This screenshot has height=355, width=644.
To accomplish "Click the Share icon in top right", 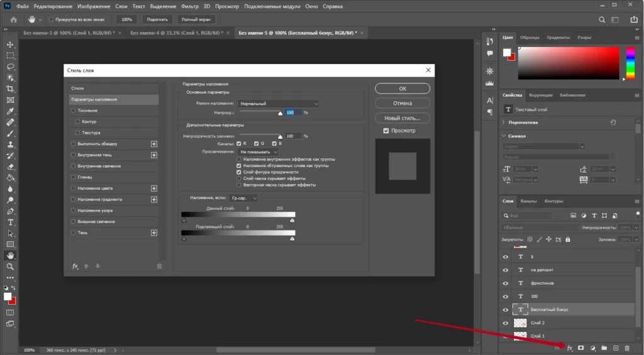I will click(x=634, y=19).
